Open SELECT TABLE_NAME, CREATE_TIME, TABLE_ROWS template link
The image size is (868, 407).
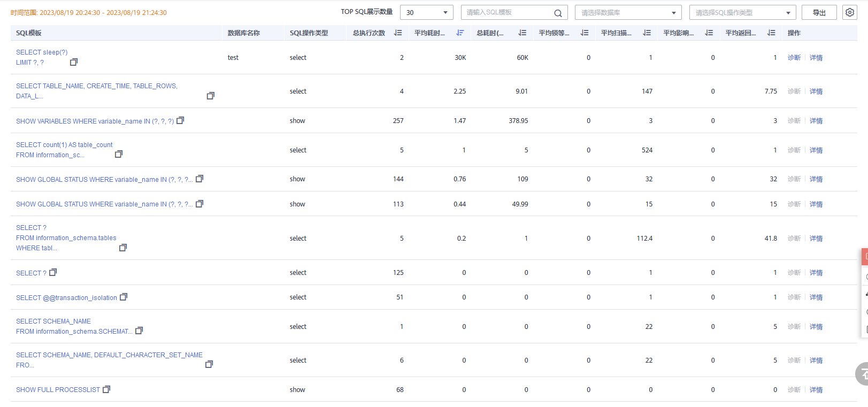pos(97,91)
